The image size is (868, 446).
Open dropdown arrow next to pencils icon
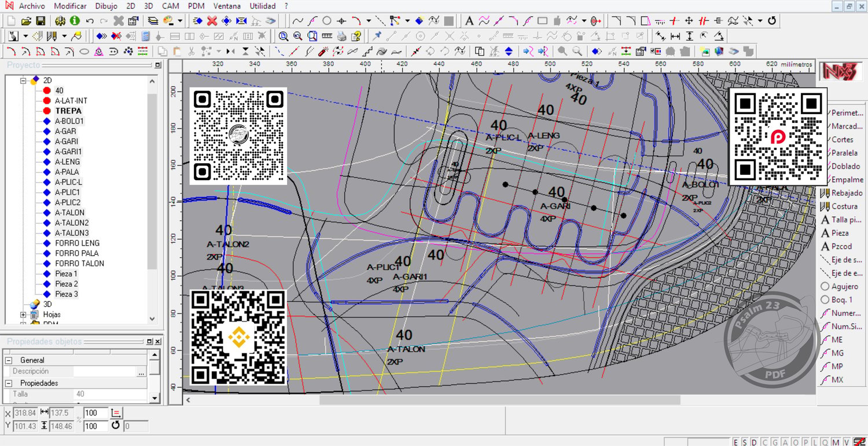click(x=64, y=36)
